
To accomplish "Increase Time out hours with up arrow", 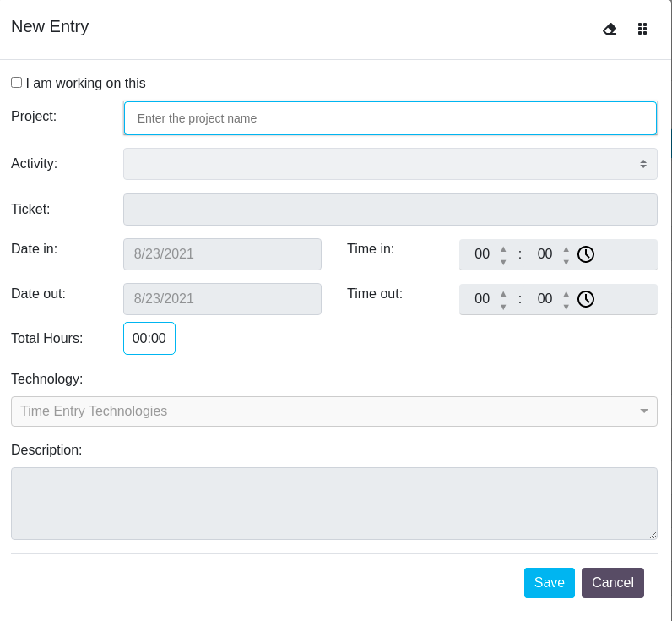I will (x=503, y=294).
